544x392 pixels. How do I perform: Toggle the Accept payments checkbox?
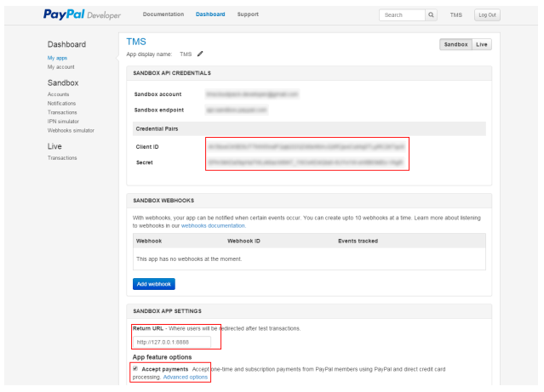pyautogui.click(x=135, y=369)
